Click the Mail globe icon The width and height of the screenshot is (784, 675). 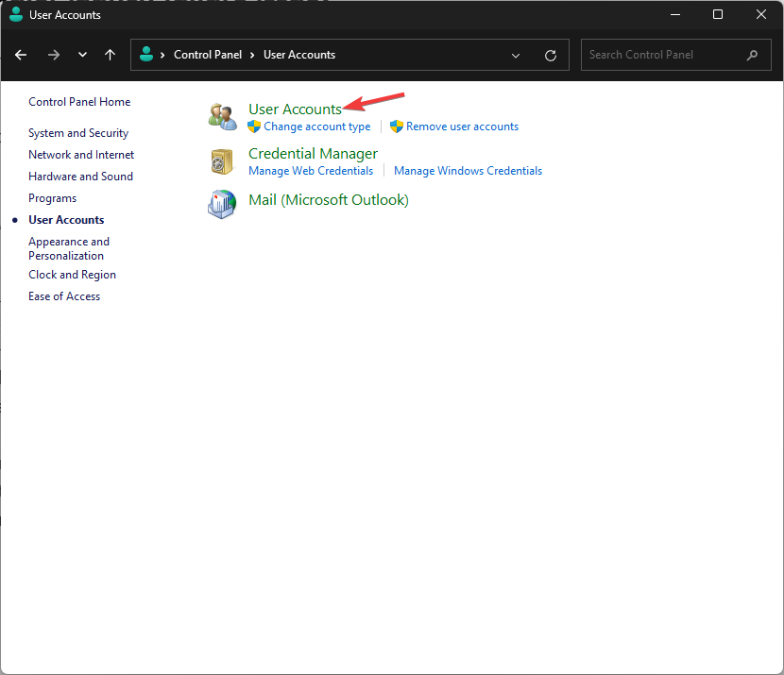point(222,204)
